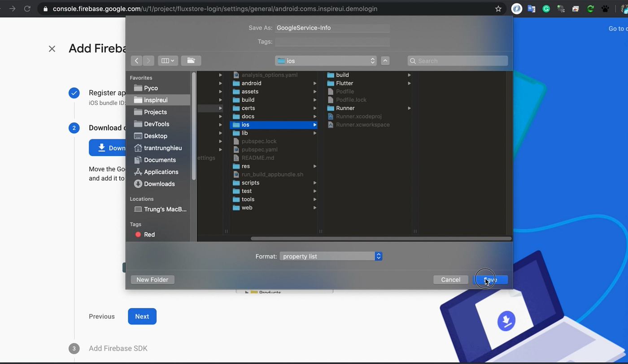
Task: Click the Previous button on the Firebase page
Action: [x=102, y=316]
